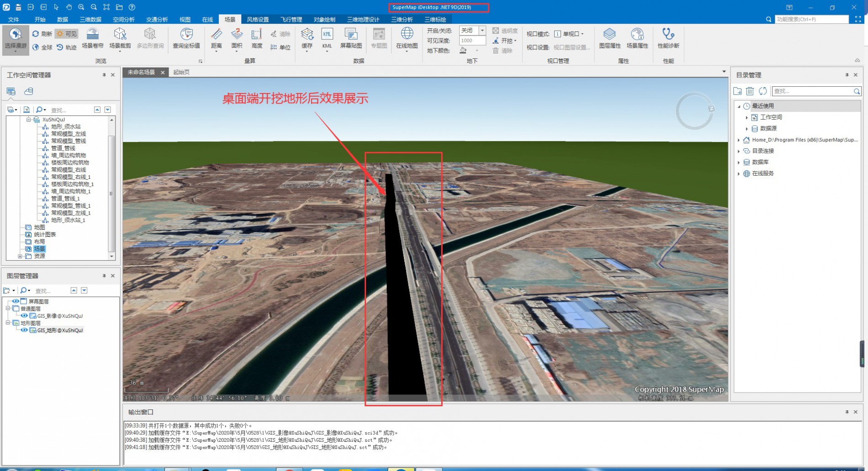The image size is (868, 471).
Task: Expand the 在线服务 catalog node
Action: (739, 173)
